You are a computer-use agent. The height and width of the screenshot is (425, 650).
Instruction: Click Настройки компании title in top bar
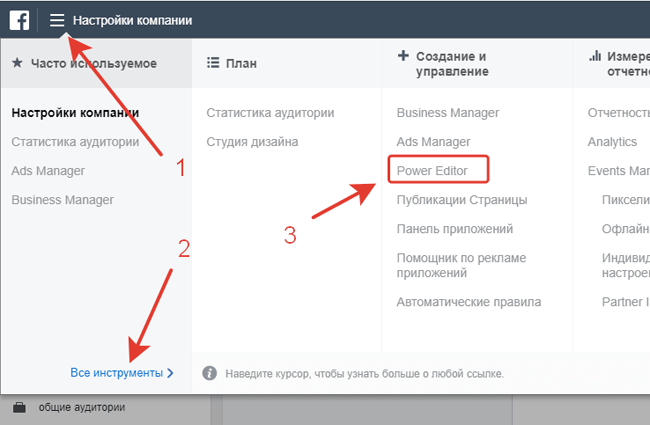[132, 20]
